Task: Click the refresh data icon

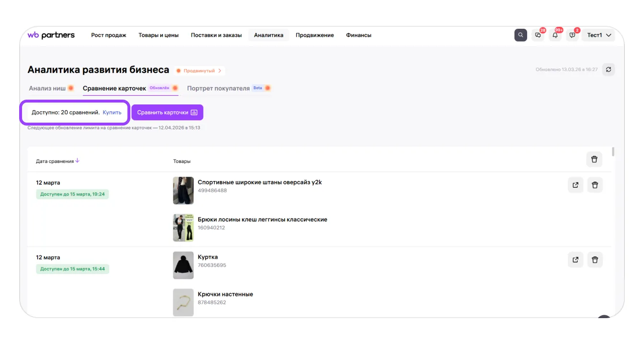Action: tap(609, 69)
